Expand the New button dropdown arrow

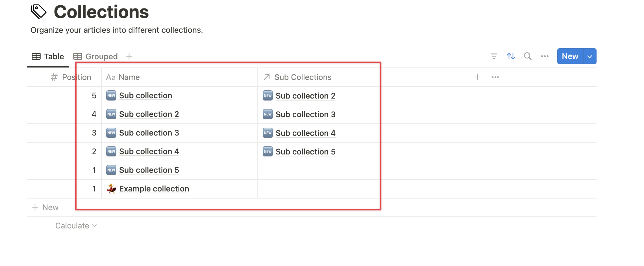(x=590, y=56)
